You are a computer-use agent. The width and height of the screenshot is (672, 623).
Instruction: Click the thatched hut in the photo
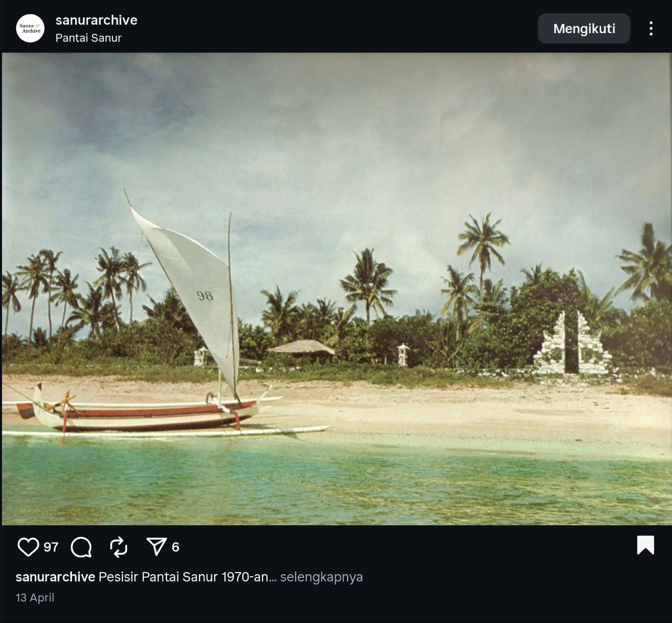[x=301, y=350]
